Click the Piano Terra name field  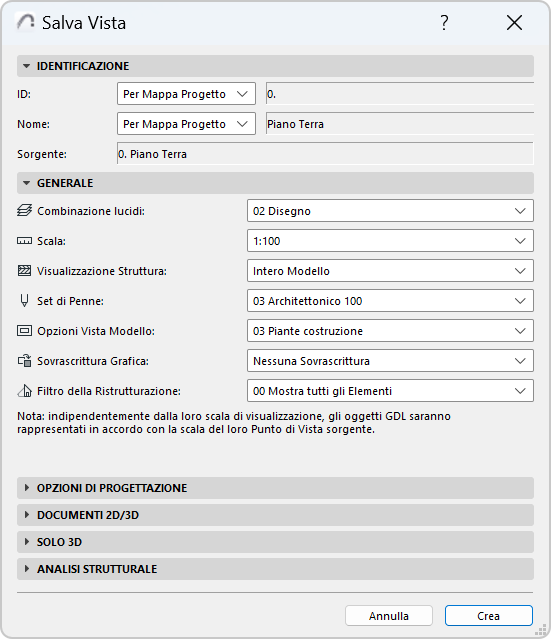(x=400, y=124)
